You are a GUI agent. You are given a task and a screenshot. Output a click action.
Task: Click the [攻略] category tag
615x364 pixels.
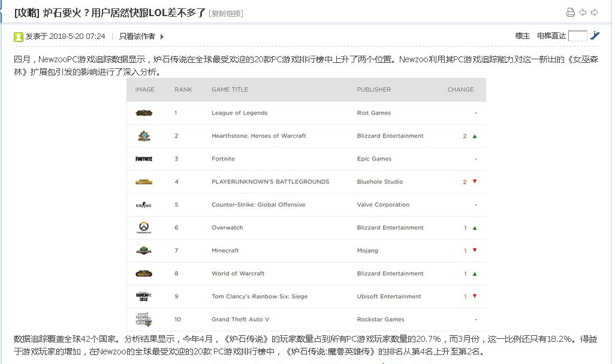[x=26, y=13]
